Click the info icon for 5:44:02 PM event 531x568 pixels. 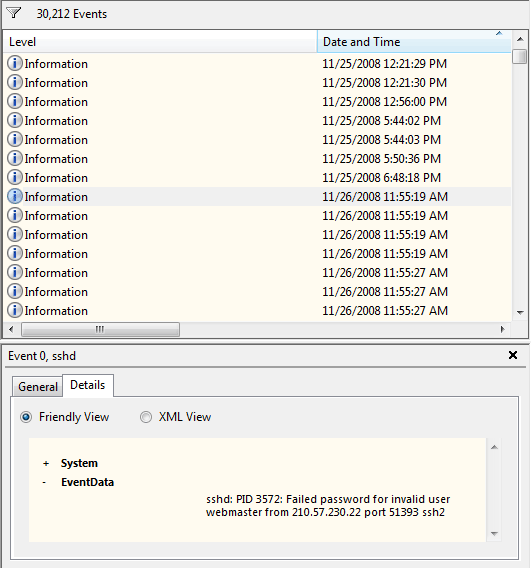tap(15, 120)
